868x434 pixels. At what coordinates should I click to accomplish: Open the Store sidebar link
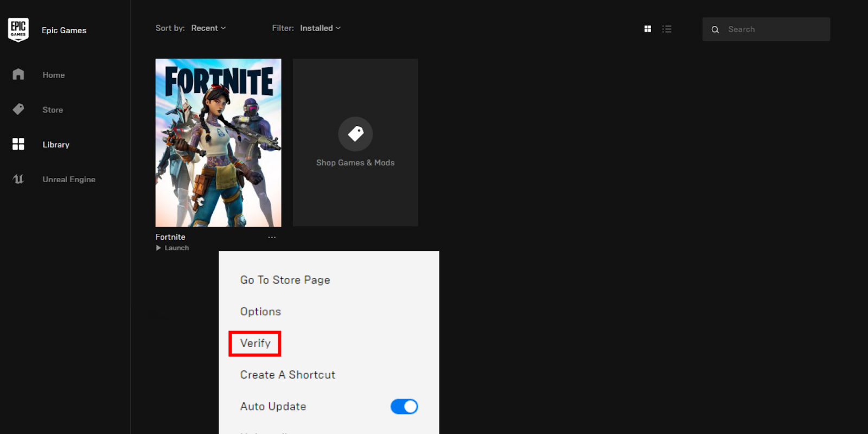tap(53, 110)
